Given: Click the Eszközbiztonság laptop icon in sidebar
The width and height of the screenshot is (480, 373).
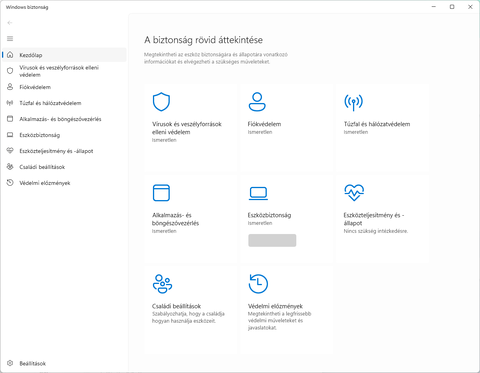Looking at the screenshot, I should [10, 135].
